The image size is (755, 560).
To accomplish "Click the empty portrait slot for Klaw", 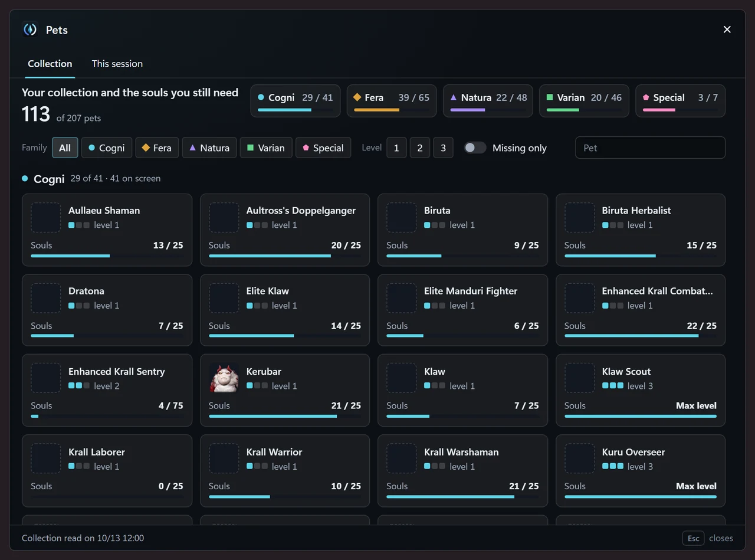I will [x=401, y=378].
